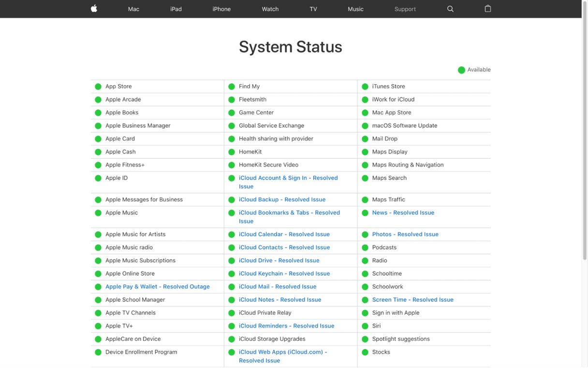Screen dimensions: 588x368
Task: Open the search magnifier icon
Action: (x=450, y=9)
